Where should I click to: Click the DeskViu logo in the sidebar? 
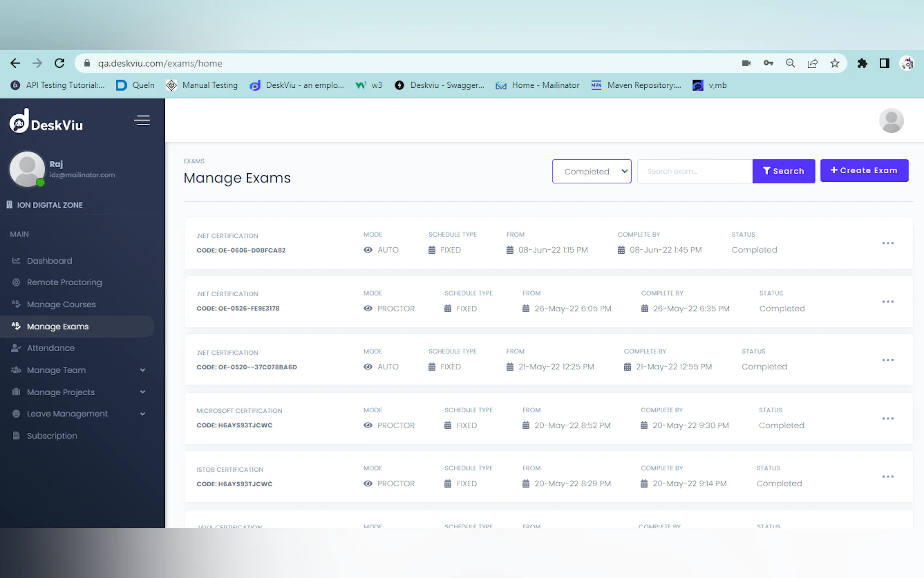(46, 122)
